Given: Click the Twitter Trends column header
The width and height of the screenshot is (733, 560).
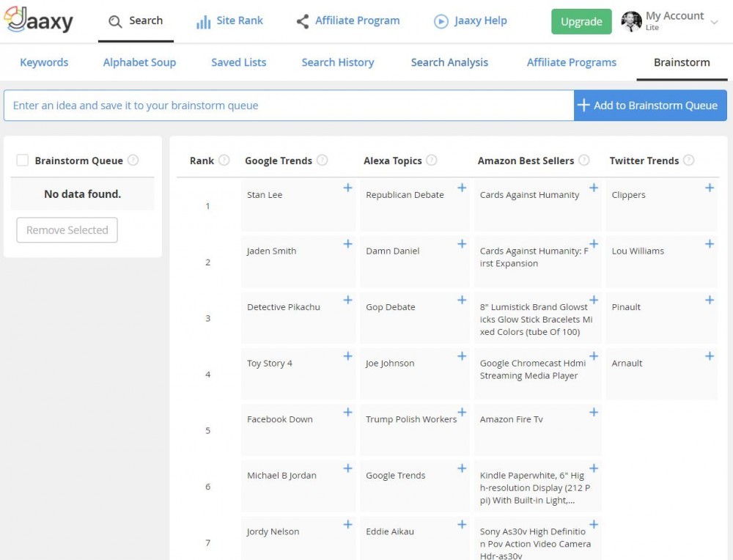Looking at the screenshot, I should pyautogui.click(x=644, y=161).
